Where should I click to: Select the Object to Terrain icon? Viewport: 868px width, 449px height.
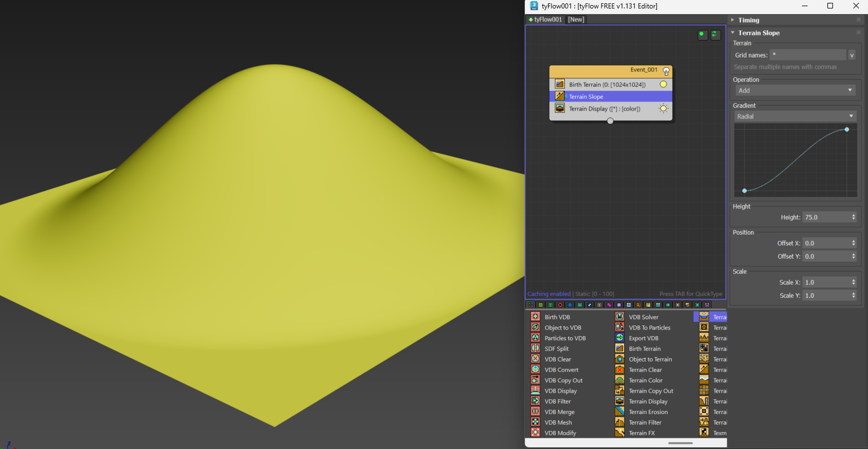pyautogui.click(x=620, y=359)
